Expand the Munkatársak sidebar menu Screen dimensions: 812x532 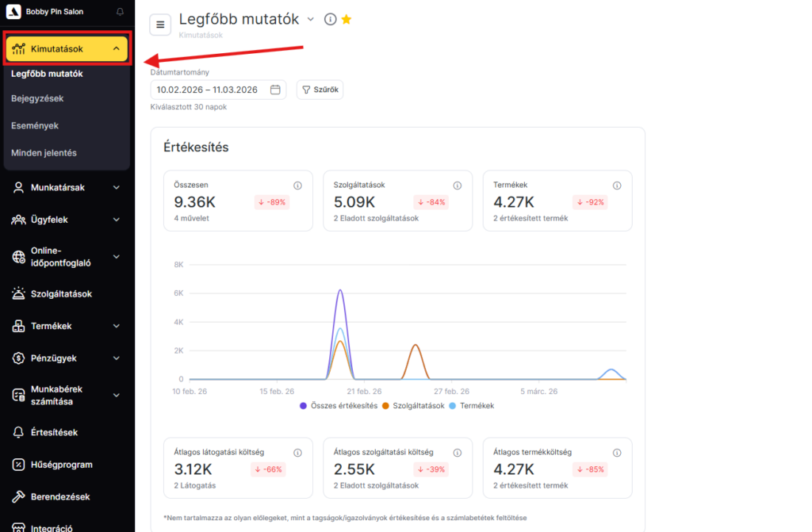[x=117, y=188]
